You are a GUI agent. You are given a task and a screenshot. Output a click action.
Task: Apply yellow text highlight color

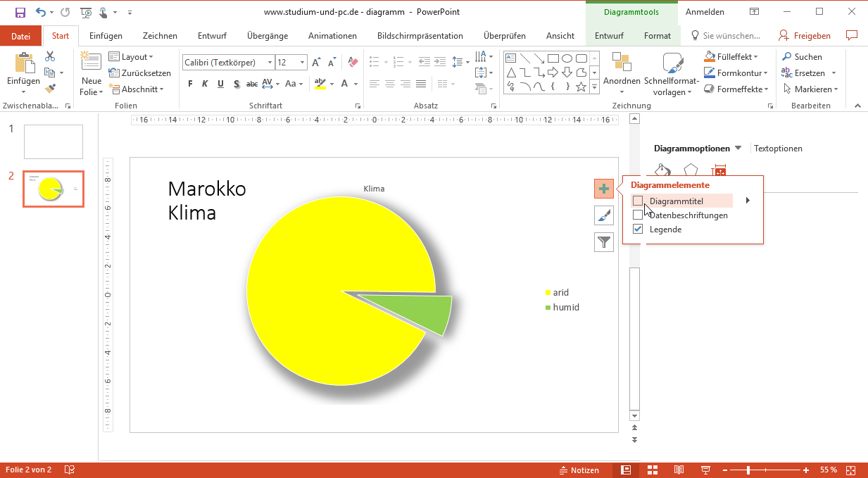click(x=320, y=84)
